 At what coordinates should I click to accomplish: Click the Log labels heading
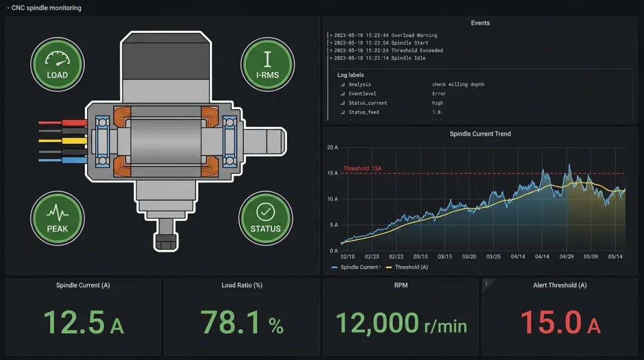pyautogui.click(x=351, y=75)
